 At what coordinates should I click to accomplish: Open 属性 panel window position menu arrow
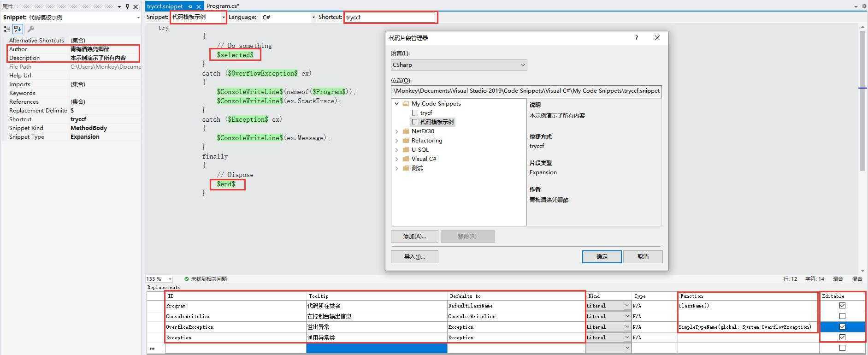(119, 6)
